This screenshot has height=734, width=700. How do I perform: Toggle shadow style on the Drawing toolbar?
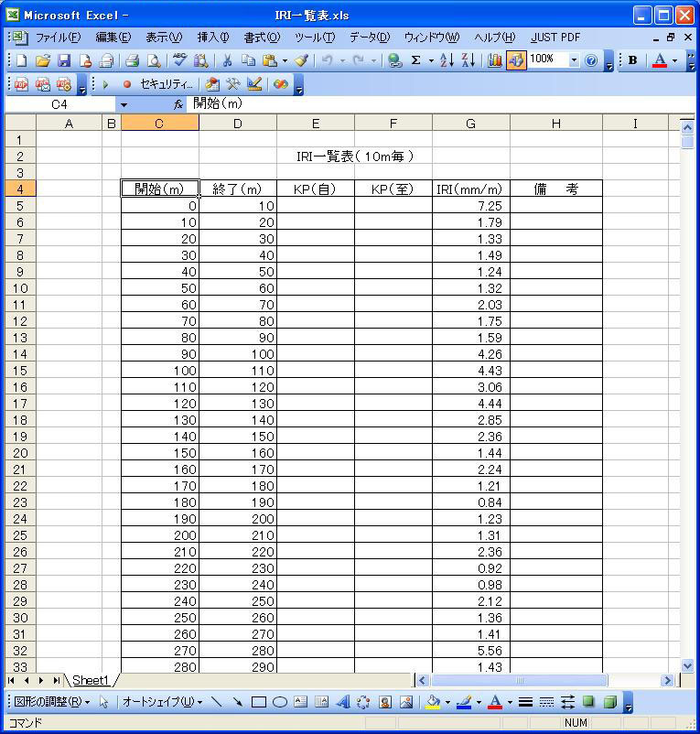pos(588,702)
